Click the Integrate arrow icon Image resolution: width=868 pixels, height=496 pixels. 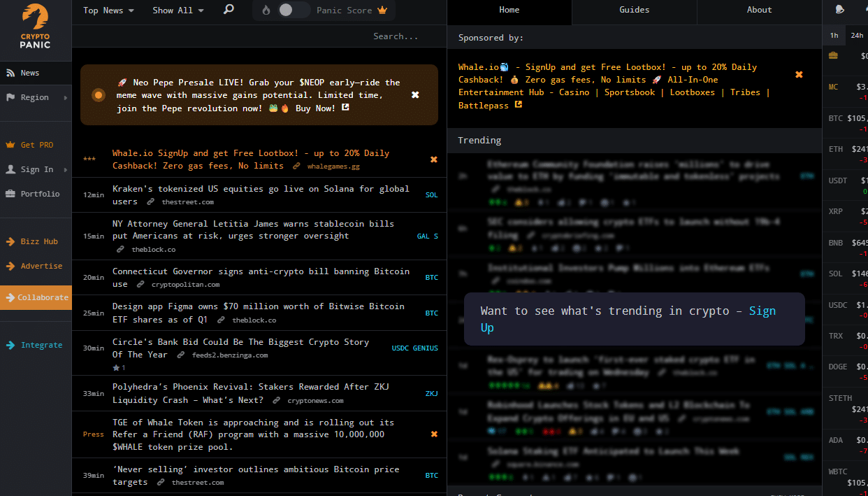[10, 345]
